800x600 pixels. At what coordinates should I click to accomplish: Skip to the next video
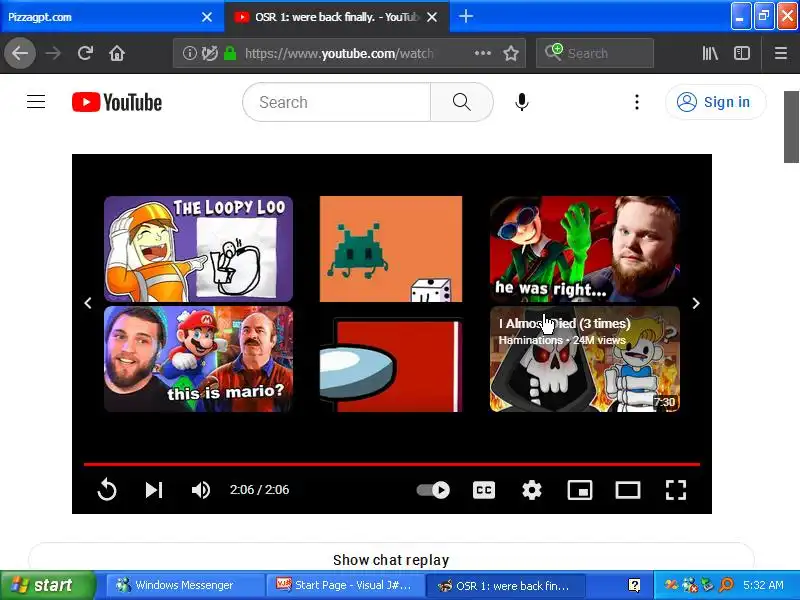pyautogui.click(x=154, y=490)
